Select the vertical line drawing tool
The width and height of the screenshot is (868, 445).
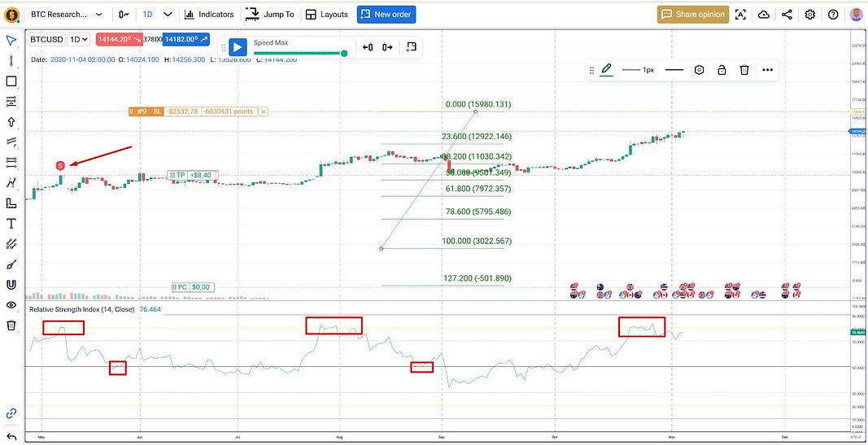(11, 61)
